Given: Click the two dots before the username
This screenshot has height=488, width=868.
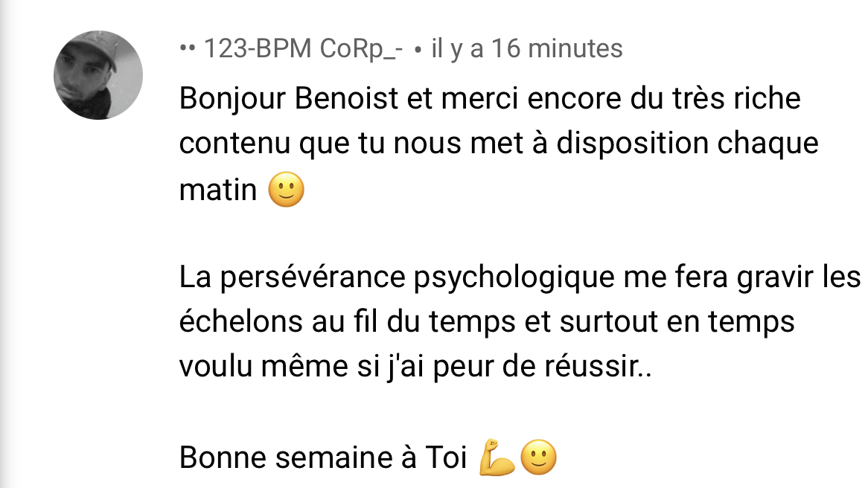Looking at the screenshot, I should click(x=188, y=48).
